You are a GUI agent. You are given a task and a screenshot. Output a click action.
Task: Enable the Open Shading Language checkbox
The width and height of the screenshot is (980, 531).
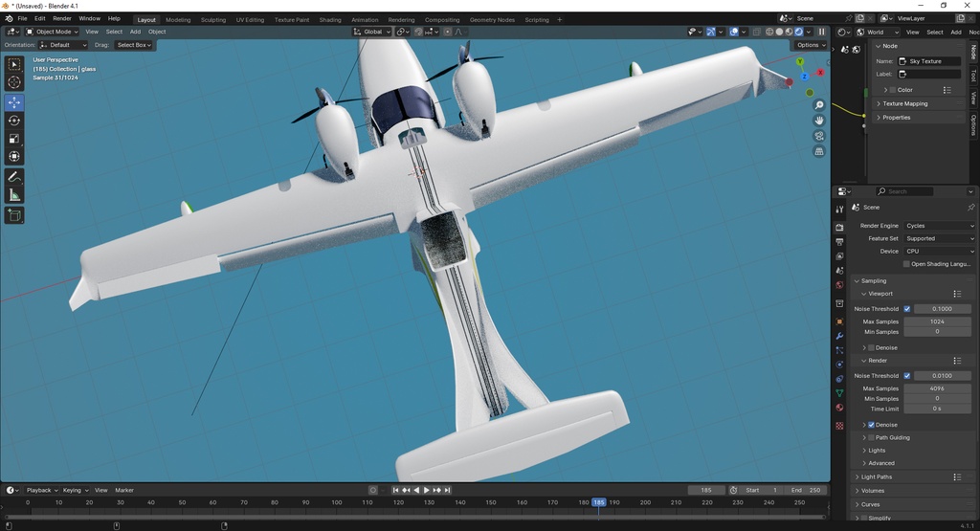pos(906,264)
